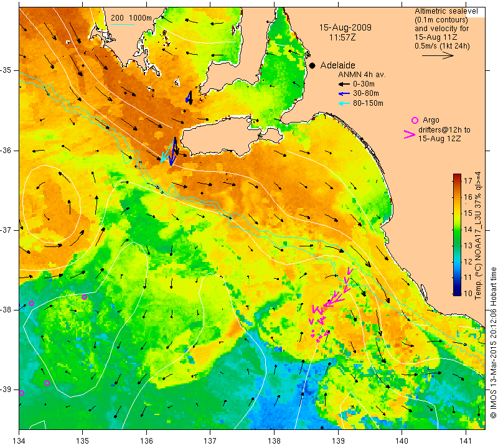Click the 30-80m legend label

(x=366, y=94)
